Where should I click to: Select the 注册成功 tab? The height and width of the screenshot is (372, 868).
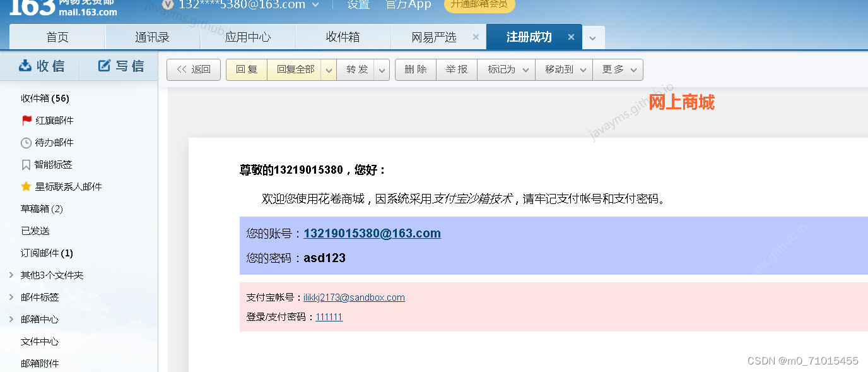[x=529, y=37]
